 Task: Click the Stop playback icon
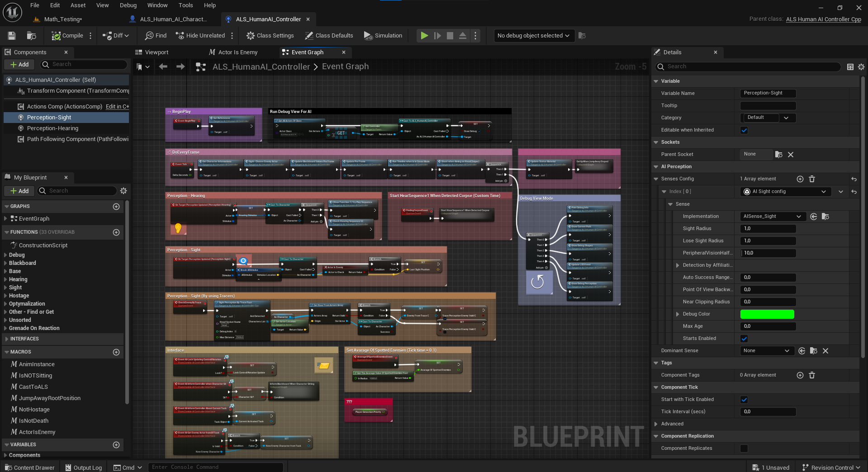coord(450,36)
